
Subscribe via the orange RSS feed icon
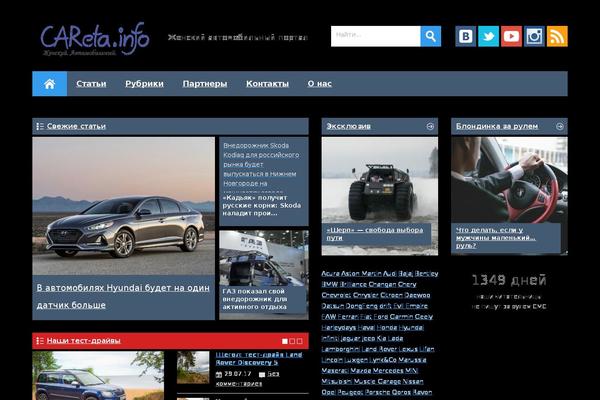557,36
